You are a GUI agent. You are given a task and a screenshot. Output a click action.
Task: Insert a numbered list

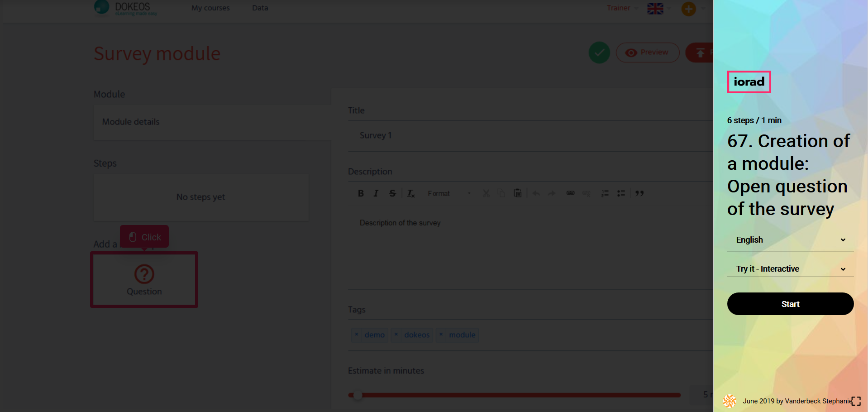click(x=605, y=193)
